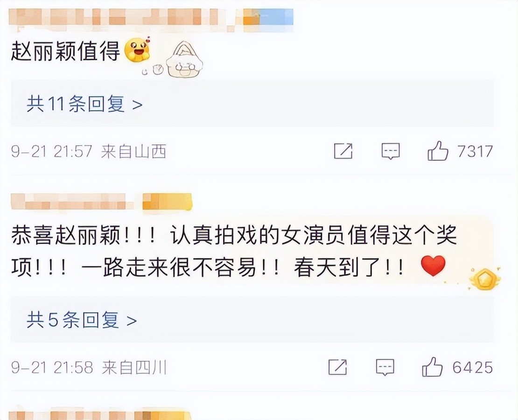Image resolution: width=518 pixels, height=420 pixels.
Task: Tap the gold badge beside second comment
Action: (x=485, y=278)
